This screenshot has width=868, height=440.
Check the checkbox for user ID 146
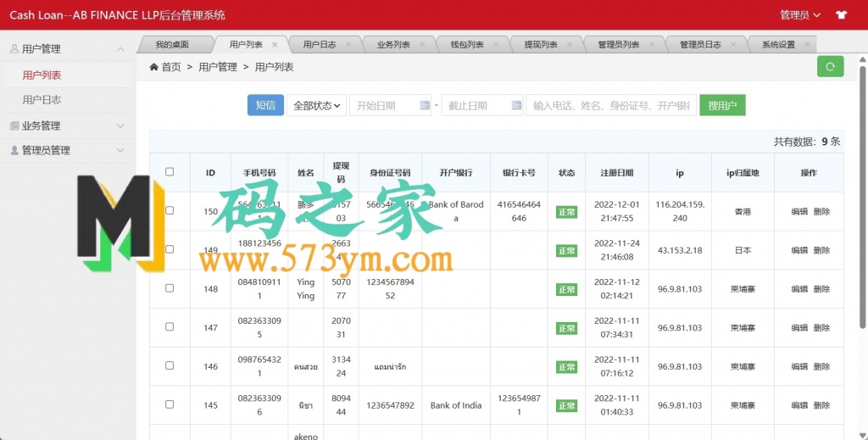click(170, 365)
